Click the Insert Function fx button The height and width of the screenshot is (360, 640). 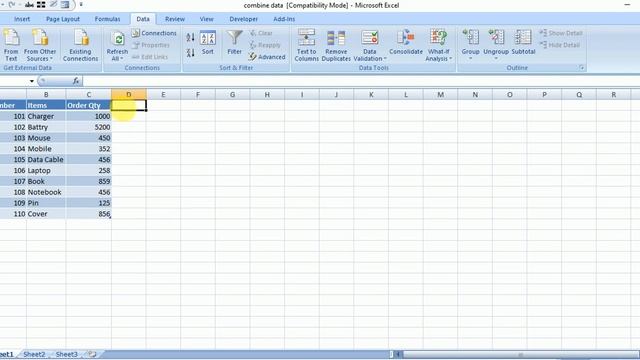click(76, 81)
